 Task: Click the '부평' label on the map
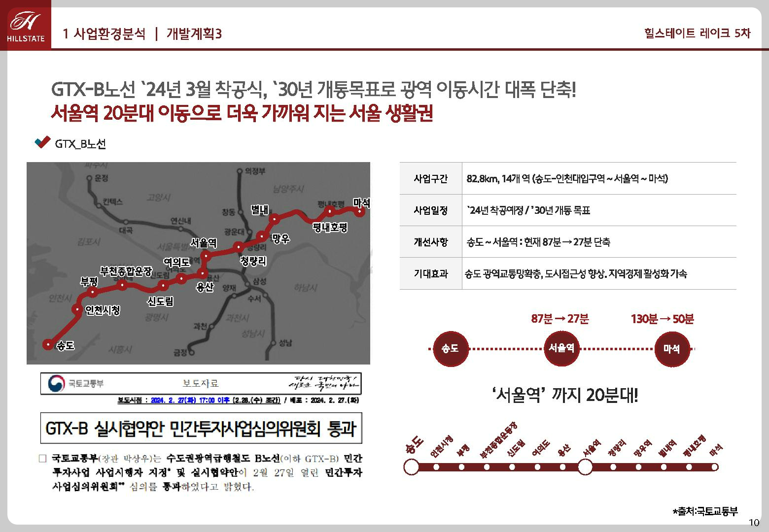tap(89, 281)
